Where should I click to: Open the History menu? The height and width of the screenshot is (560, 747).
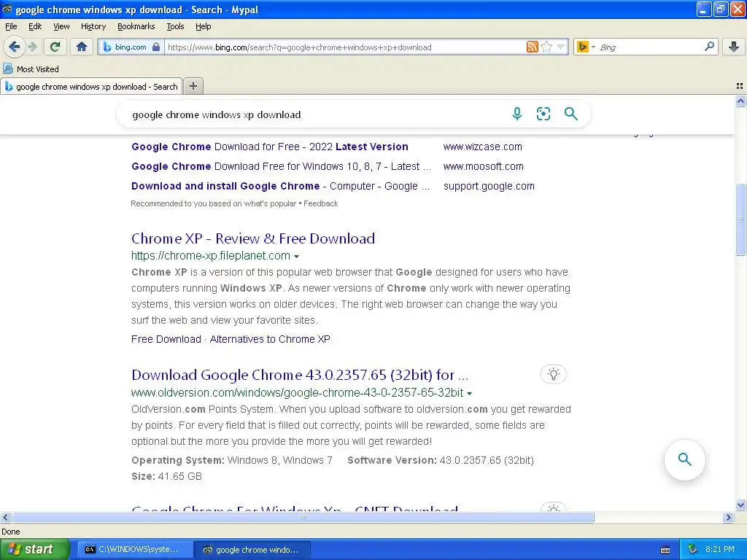pyautogui.click(x=93, y=26)
